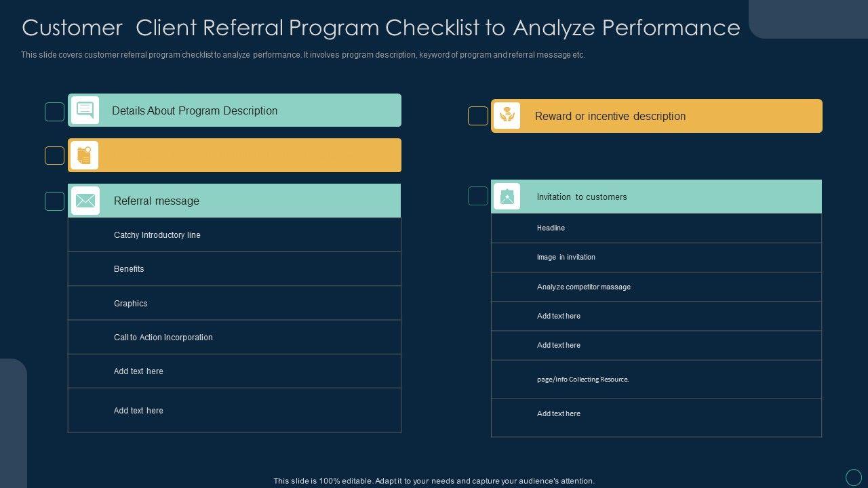The height and width of the screenshot is (488, 868).
Task: Check the box beside Details About Program Description
Action: pos(55,112)
